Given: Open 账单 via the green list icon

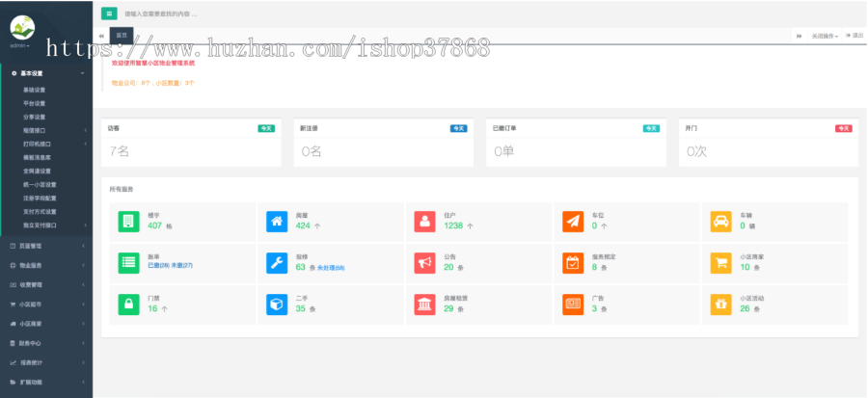Looking at the screenshot, I should pyautogui.click(x=128, y=263).
